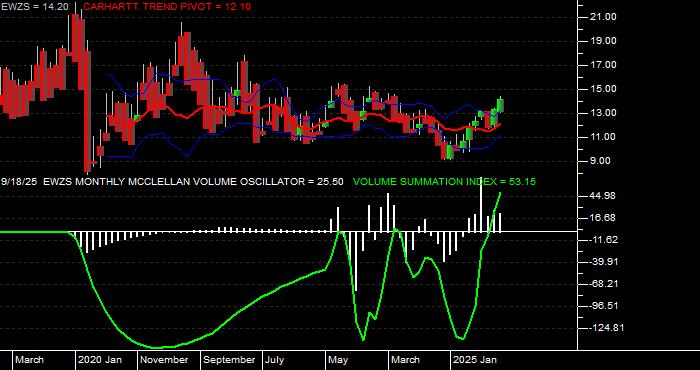Select the 11.00 price axis value
The height and width of the screenshot is (370, 700).
(x=603, y=137)
